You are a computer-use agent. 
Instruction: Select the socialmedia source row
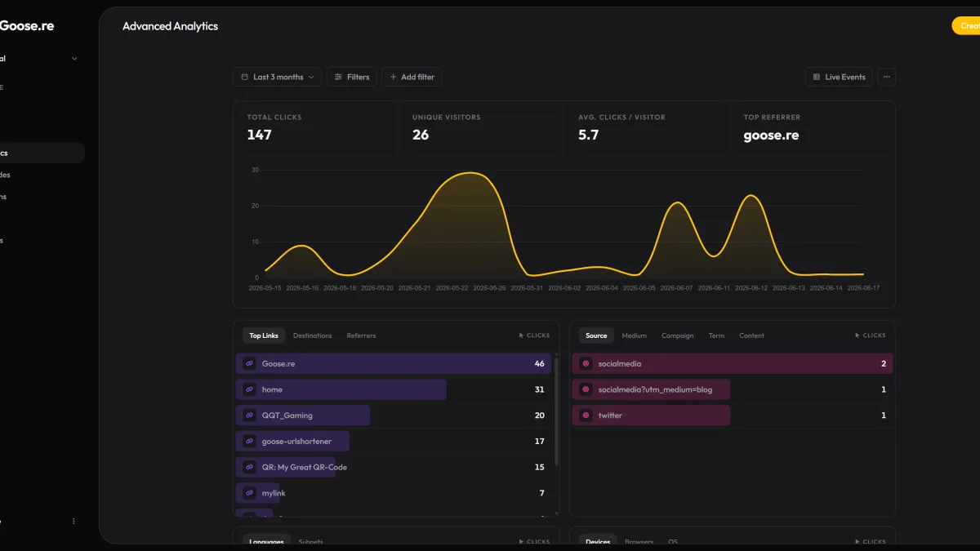733,363
